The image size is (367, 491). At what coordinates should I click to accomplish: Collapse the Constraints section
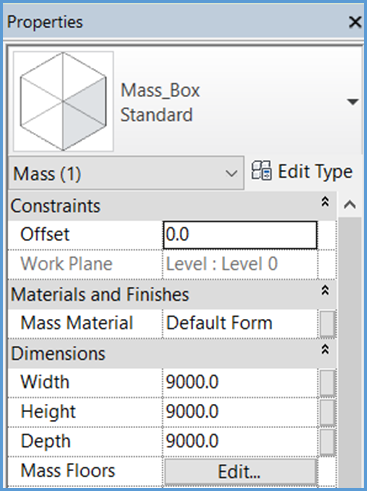click(325, 202)
